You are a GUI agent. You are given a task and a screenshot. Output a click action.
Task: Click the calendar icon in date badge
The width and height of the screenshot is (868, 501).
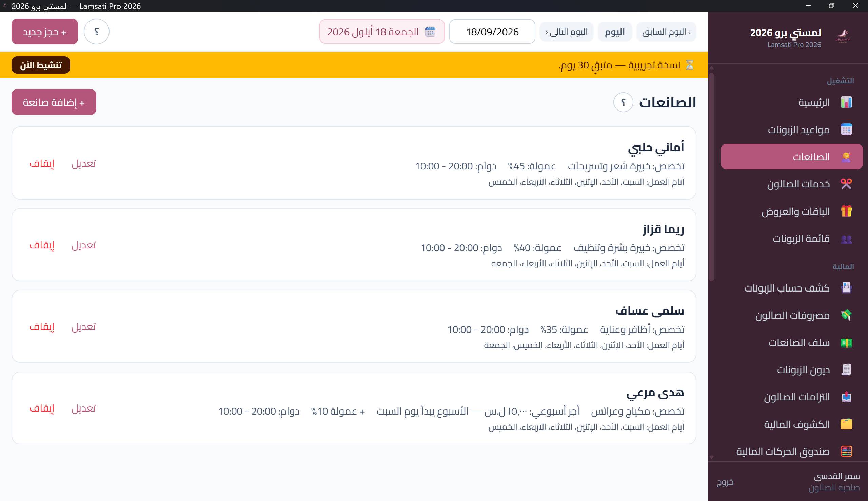[430, 32]
